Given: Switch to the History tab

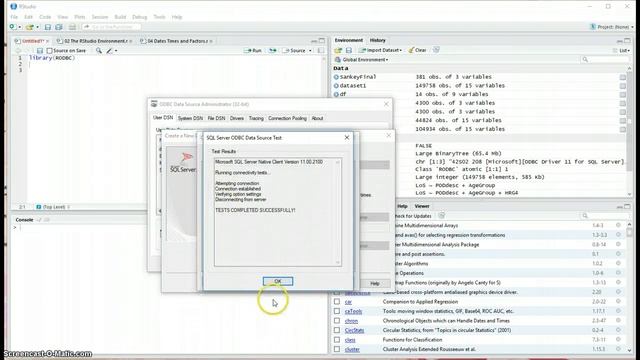Looking at the screenshot, I should (378, 40).
